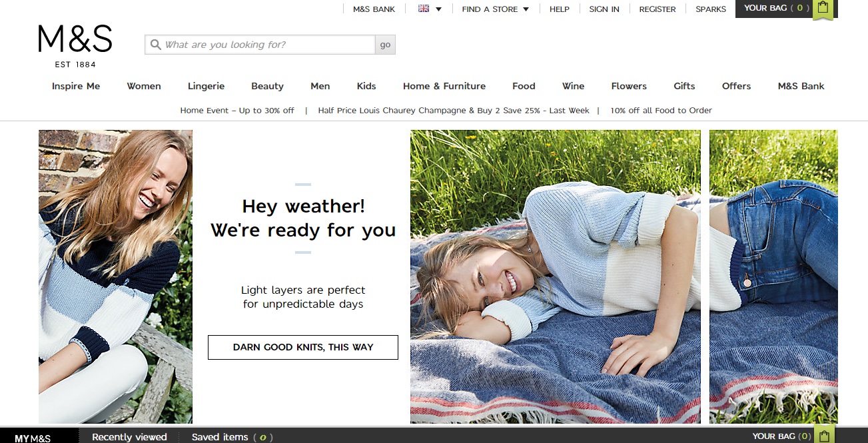Open the Lingerie category
868x443 pixels.
[x=206, y=85]
